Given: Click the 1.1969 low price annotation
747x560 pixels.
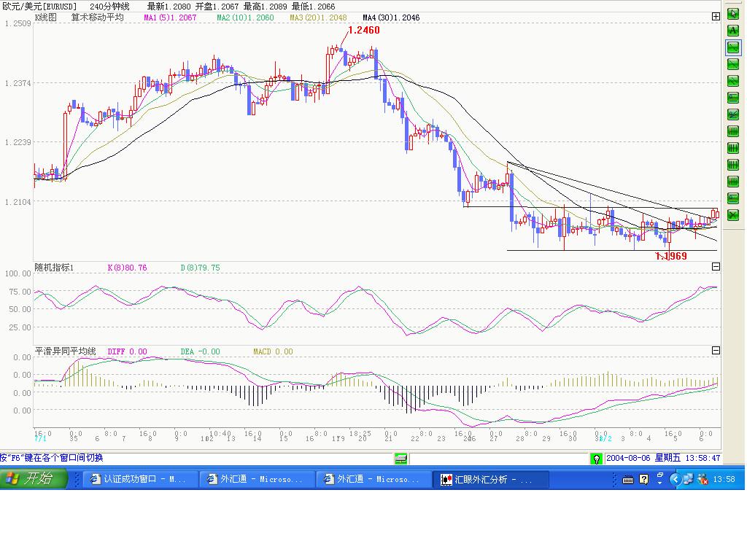Looking at the screenshot, I should (671, 256).
